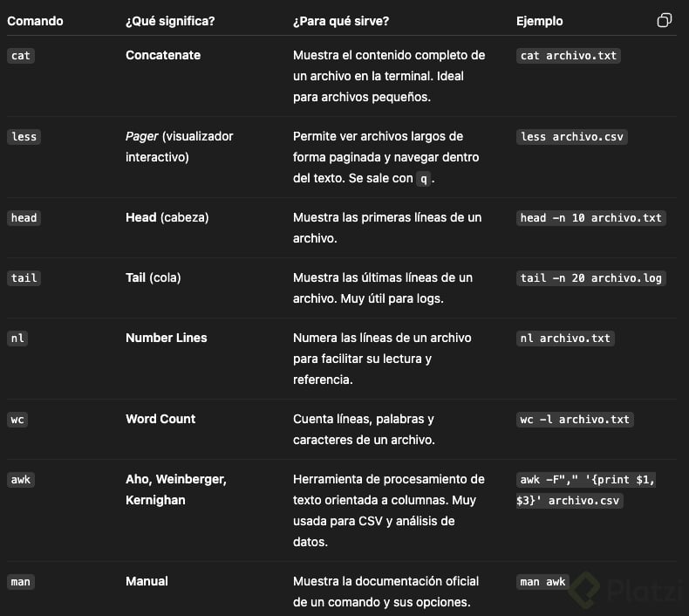Click the copy table icon
The width and height of the screenshot is (689, 616).
point(665,20)
